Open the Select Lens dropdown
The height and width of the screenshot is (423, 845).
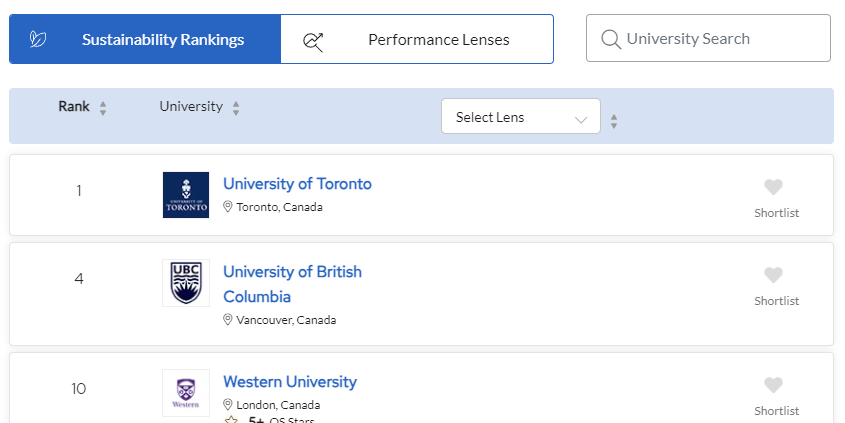click(521, 116)
